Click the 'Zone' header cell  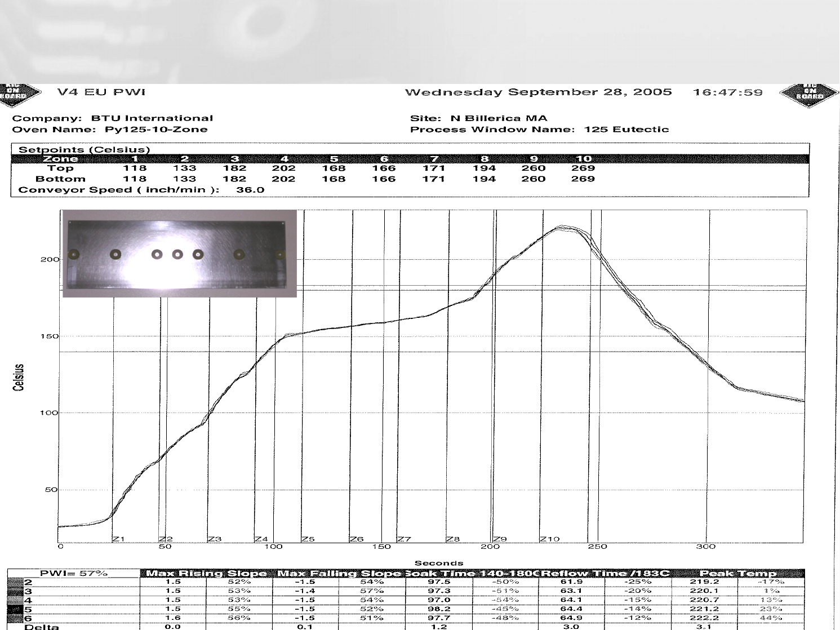coord(60,159)
